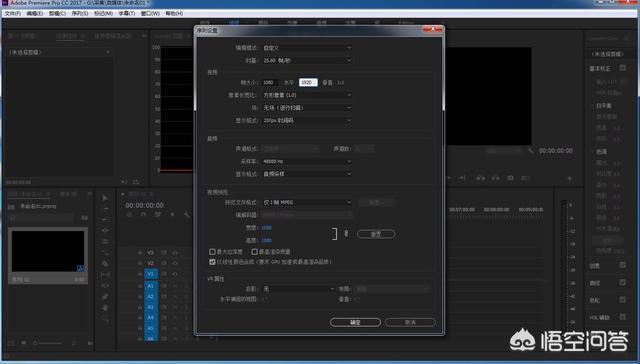
Task: Open the 编辑(E) menu
Action: click(35, 13)
